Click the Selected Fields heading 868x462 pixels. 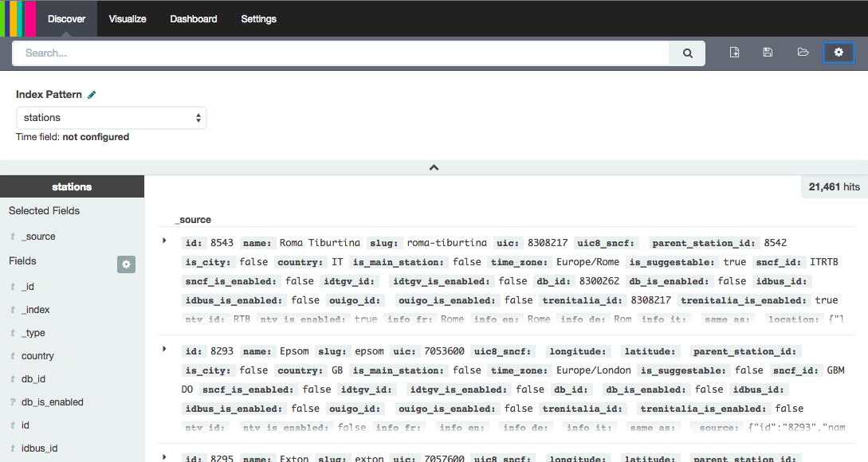coord(45,211)
